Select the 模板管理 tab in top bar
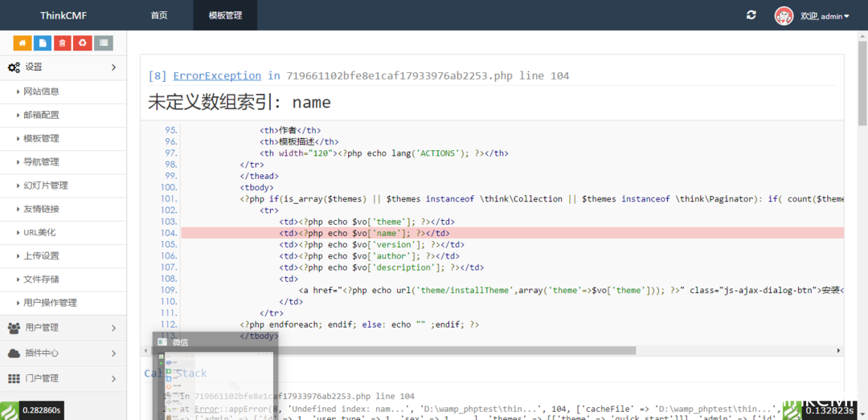The width and height of the screenshot is (868, 420). [225, 15]
